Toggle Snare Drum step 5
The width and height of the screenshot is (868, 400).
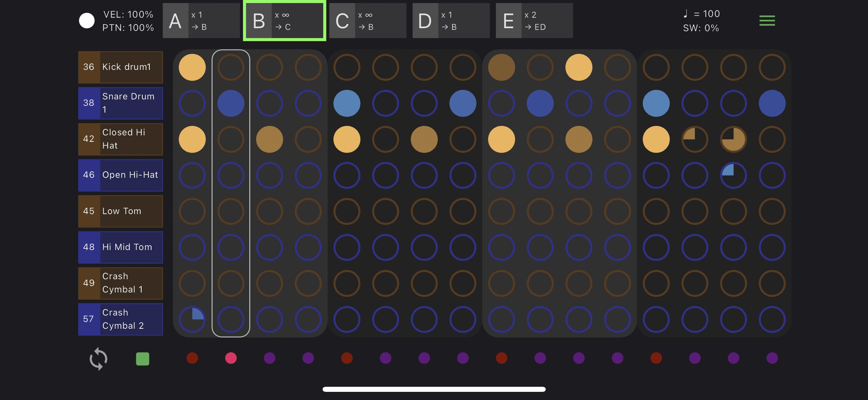click(x=347, y=103)
